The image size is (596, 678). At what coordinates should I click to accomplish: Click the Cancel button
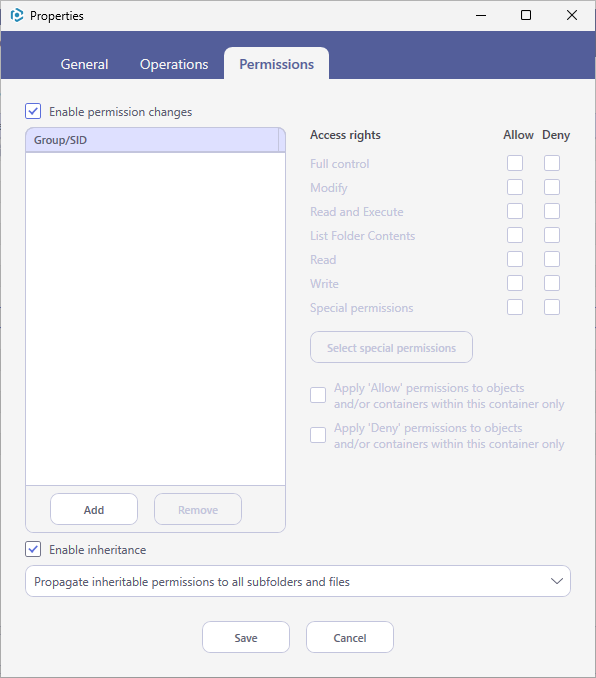pyautogui.click(x=350, y=637)
